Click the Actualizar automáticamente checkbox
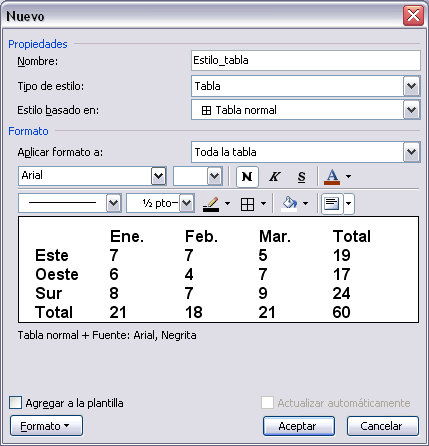 coord(267,403)
